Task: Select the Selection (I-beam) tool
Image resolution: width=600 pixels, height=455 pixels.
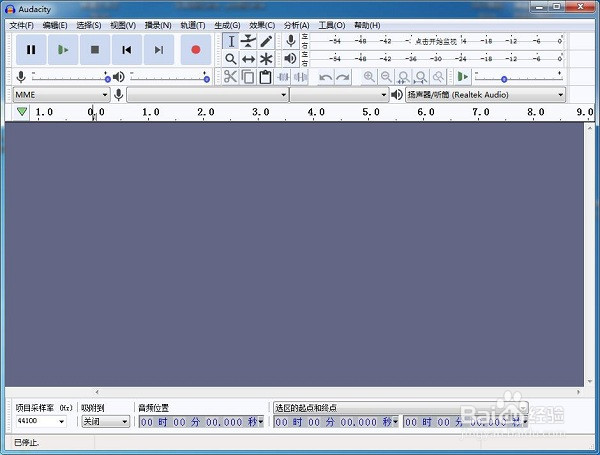Action: [x=231, y=41]
